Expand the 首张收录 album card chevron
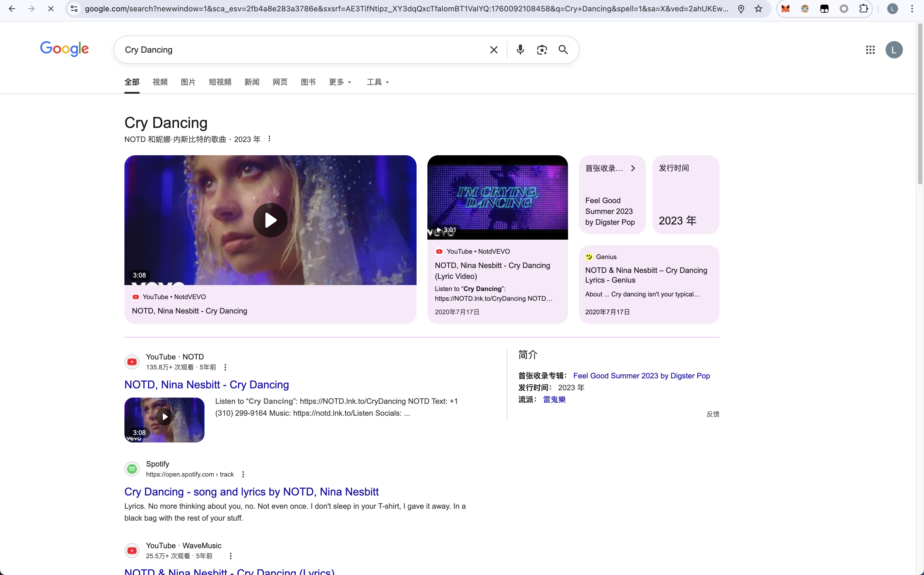924x575 pixels. pyautogui.click(x=633, y=168)
